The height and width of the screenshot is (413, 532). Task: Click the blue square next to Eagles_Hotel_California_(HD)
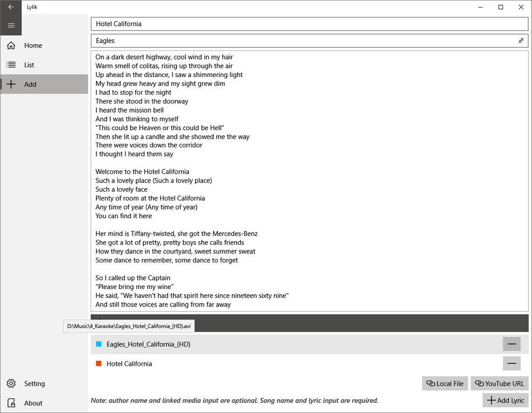(x=99, y=344)
